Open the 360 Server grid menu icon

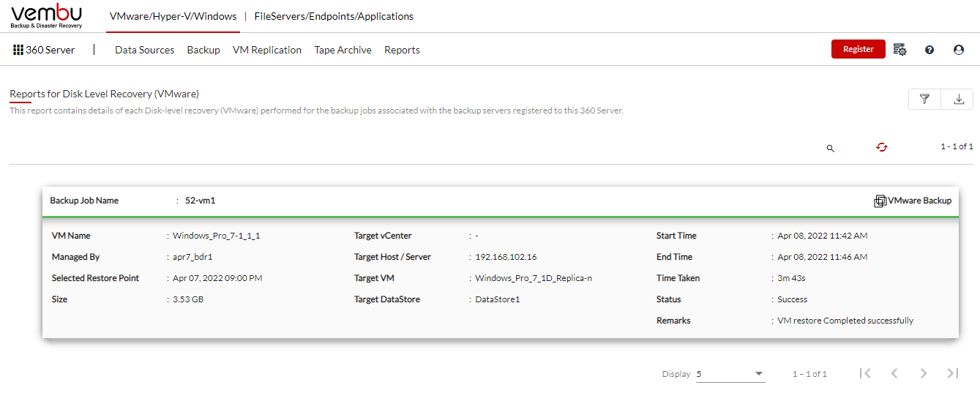[x=18, y=50]
